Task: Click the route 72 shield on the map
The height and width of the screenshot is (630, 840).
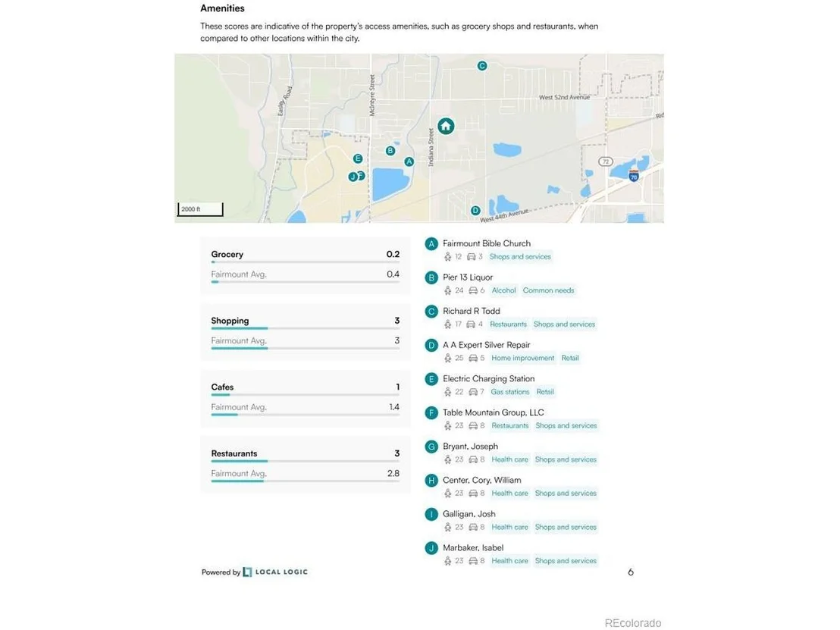Action: tap(605, 161)
